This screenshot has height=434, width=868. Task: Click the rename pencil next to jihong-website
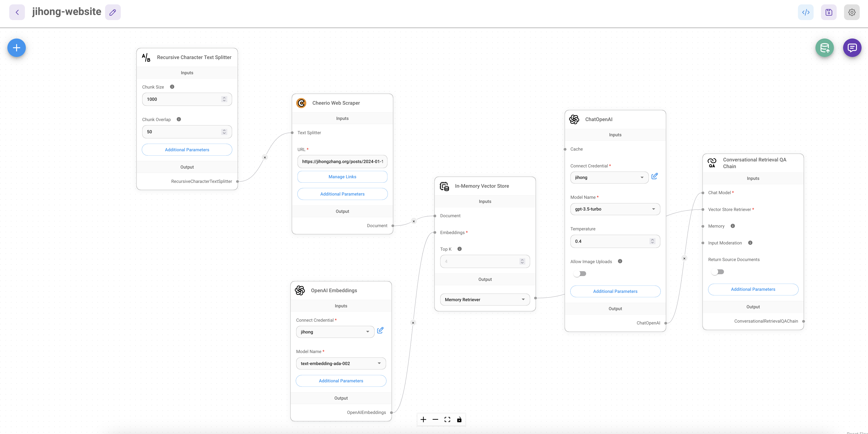(x=112, y=12)
